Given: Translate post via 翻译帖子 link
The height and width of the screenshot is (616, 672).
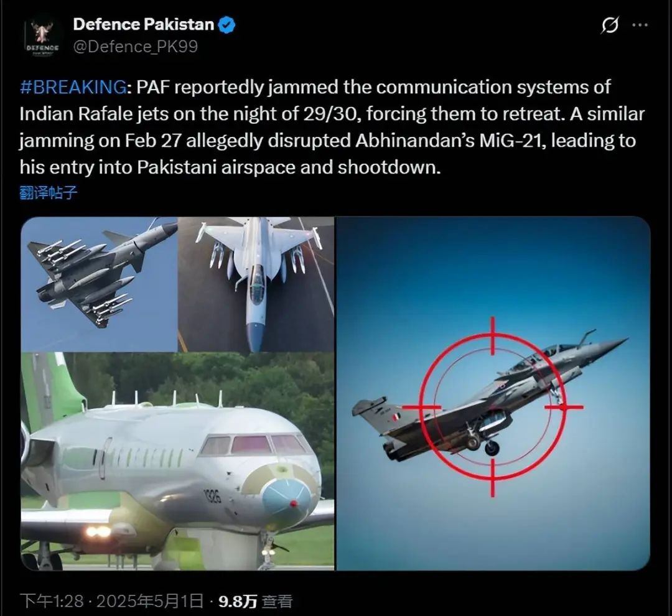Looking at the screenshot, I should coord(49,192).
